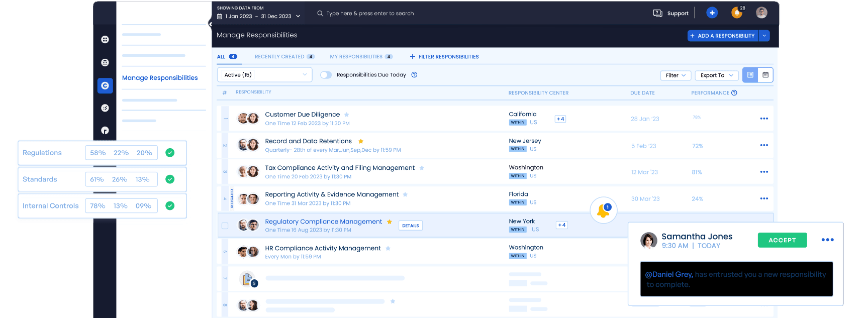Click the Support chat icon
The width and height of the screenshot is (868, 318).
657,13
